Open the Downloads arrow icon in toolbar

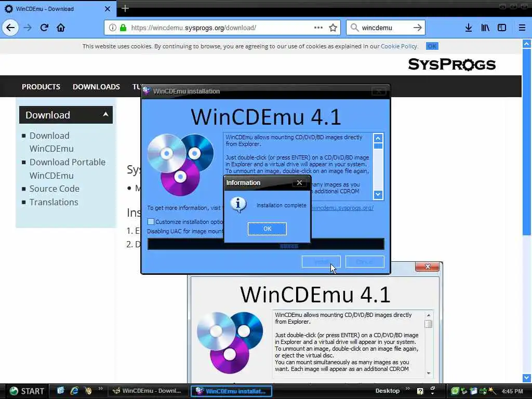[468, 28]
